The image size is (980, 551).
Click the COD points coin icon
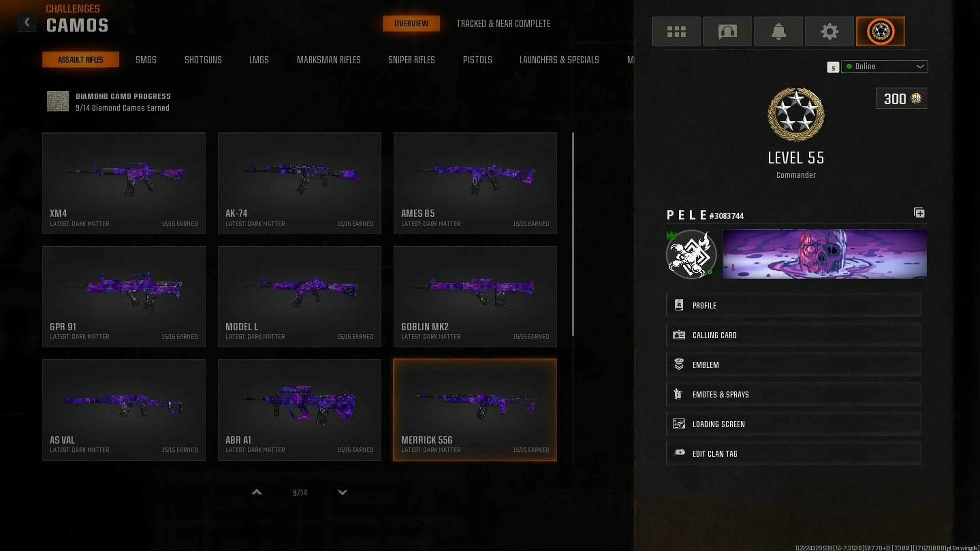tap(916, 99)
